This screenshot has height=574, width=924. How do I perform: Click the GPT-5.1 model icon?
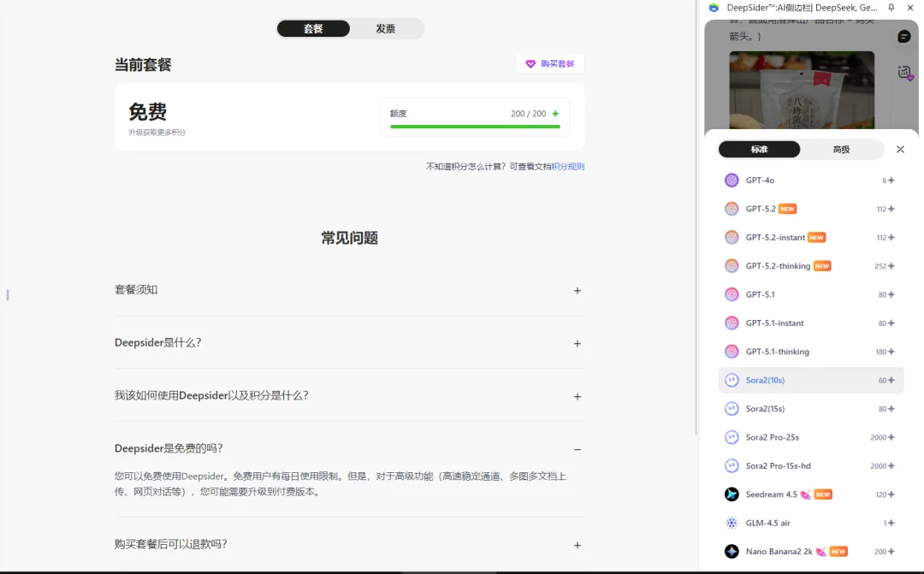pyautogui.click(x=731, y=294)
